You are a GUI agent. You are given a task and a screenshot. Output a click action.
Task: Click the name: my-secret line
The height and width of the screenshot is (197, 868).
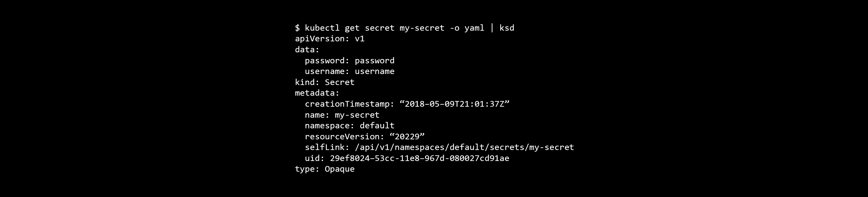[x=342, y=115]
